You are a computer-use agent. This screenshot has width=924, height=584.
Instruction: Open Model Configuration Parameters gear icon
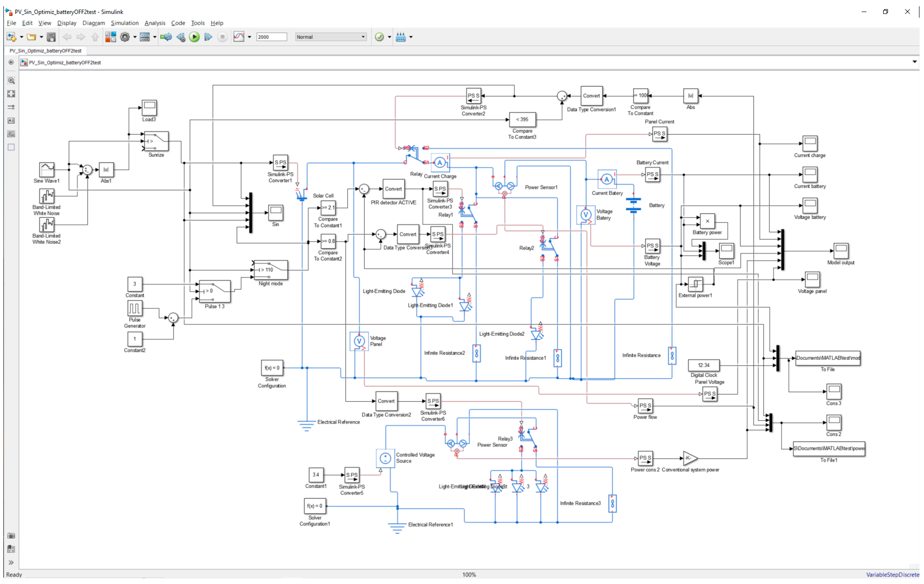[125, 37]
